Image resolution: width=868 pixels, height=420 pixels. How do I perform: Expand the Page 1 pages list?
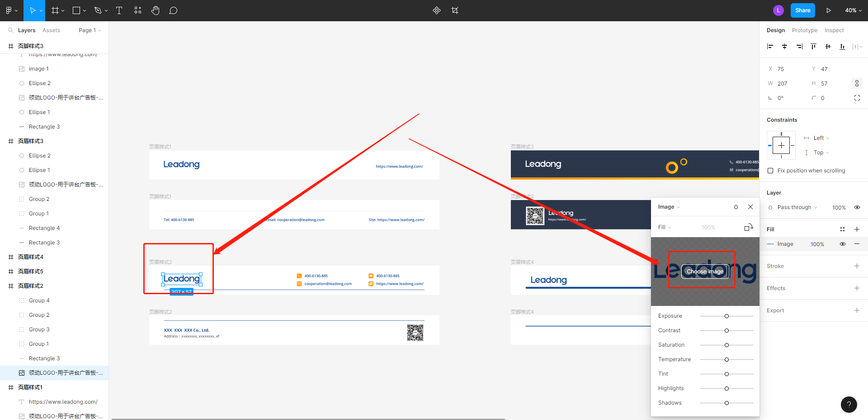[90, 30]
